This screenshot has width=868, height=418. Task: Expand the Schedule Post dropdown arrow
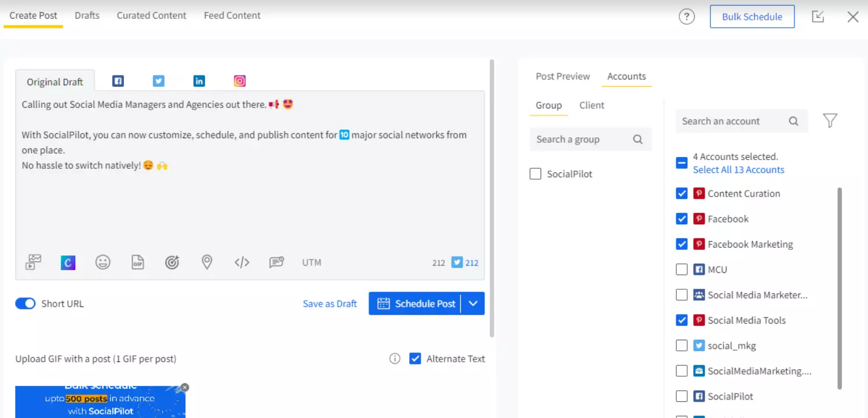click(x=473, y=303)
